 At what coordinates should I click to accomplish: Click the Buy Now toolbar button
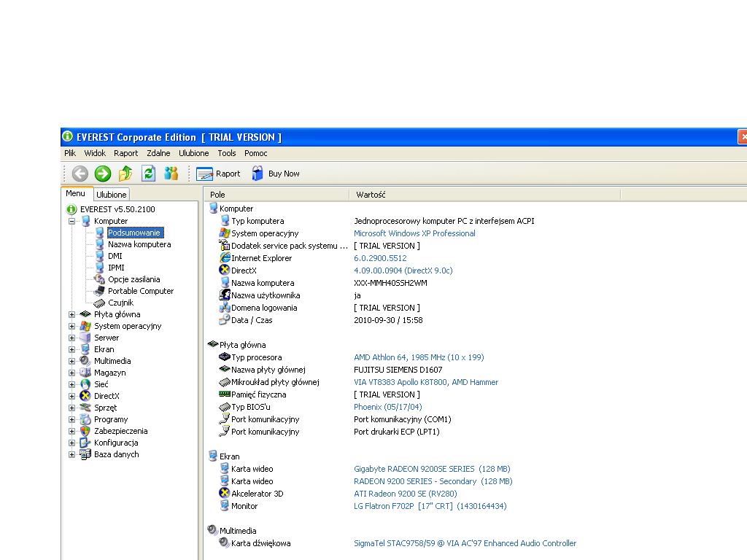276,174
